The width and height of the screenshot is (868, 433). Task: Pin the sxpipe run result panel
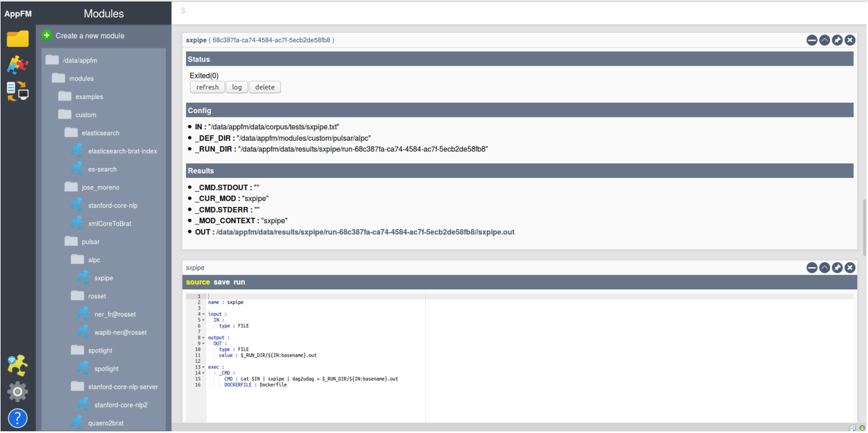[x=837, y=40]
